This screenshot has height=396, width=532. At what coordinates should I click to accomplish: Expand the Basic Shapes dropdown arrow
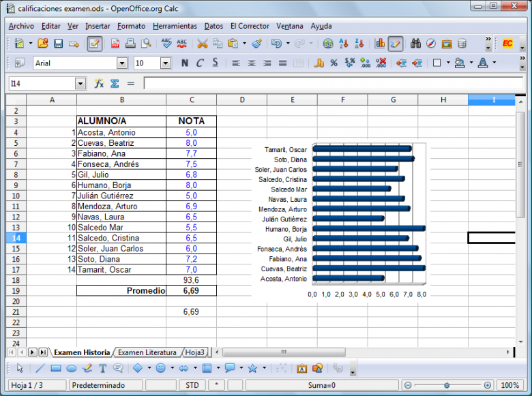(149, 368)
